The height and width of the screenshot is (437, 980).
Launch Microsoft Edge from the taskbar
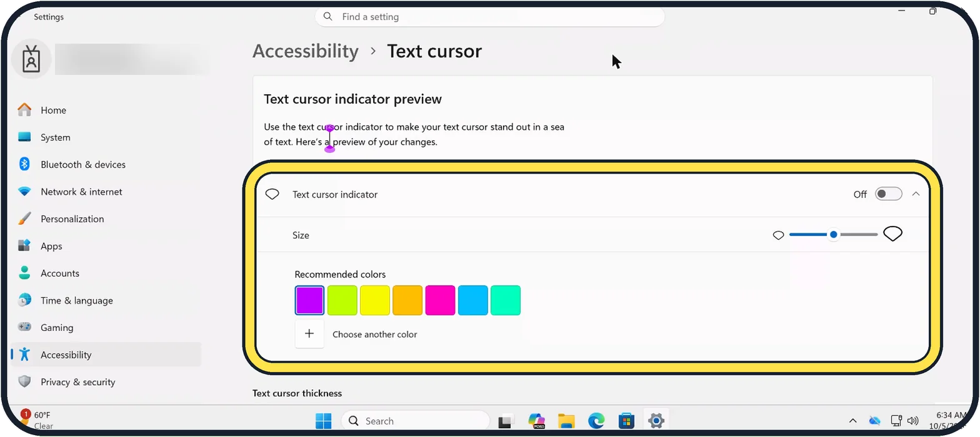(x=596, y=421)
